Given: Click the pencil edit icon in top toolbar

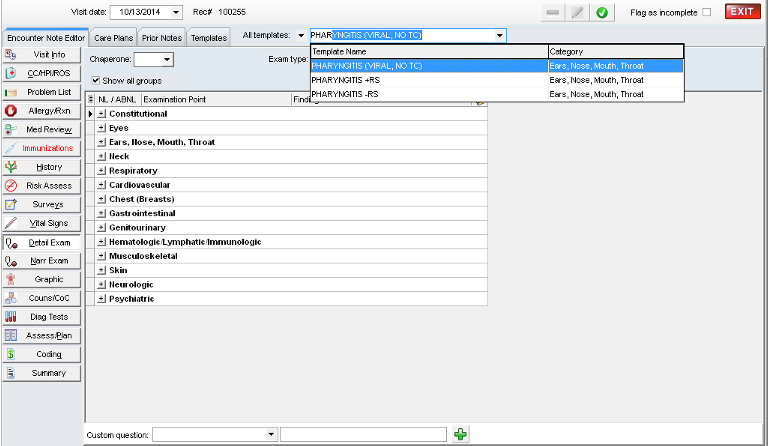Looking at the screenshot, I should pos(577,13).
